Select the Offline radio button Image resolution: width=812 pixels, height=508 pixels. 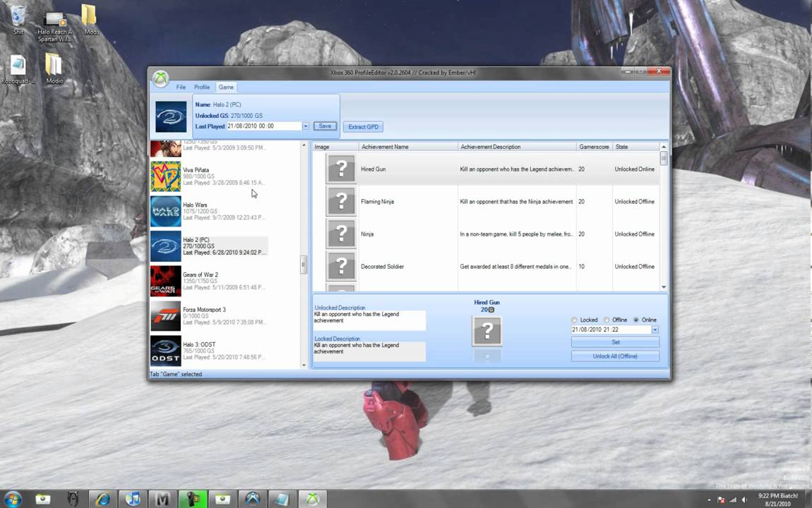point(607,320)
